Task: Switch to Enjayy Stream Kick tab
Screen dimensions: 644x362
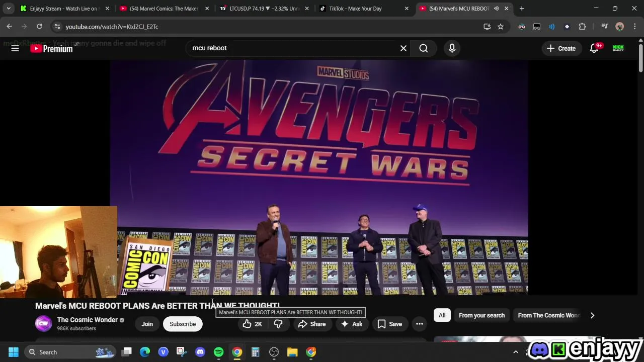Action: point(64,9)
